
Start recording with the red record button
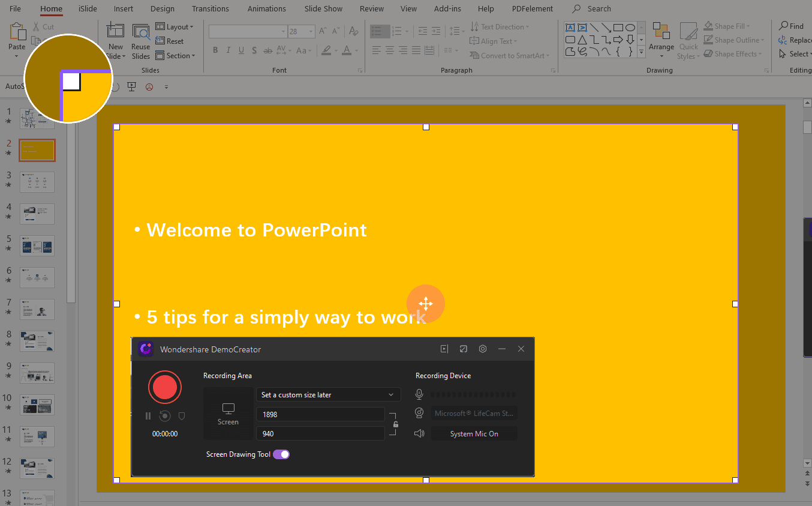[164, 387]
